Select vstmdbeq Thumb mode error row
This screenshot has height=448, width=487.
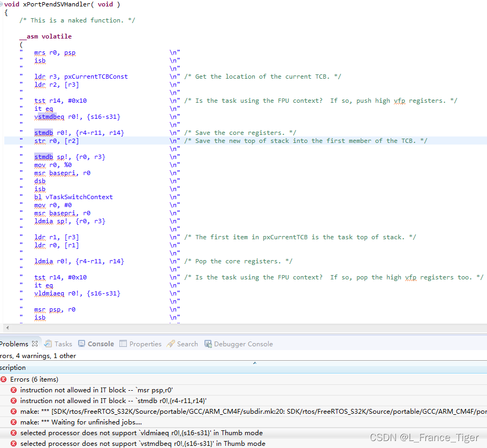(243, 443)
